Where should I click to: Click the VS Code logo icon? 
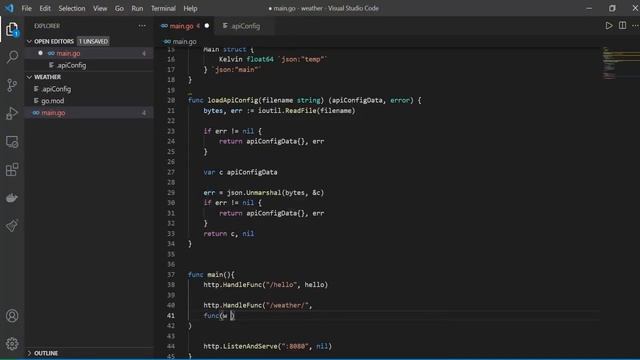point(9,8)
